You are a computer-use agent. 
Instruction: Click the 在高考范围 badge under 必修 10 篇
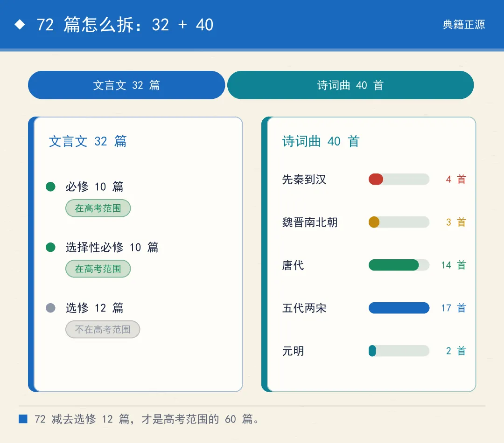coord(98,208)
